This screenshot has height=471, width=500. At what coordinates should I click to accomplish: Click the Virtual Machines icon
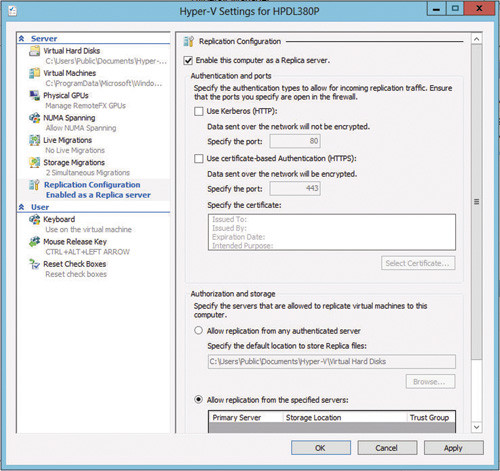click(x=34, y=73)
